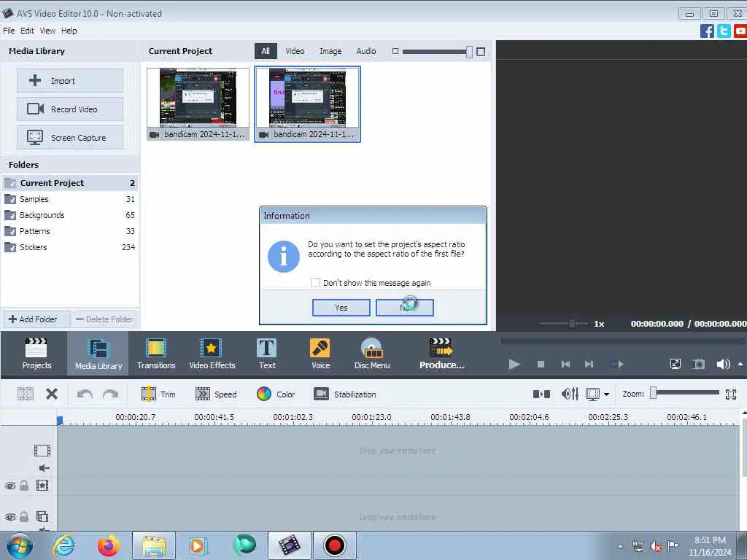Click the Screen Capture button
Image resolution: width=747 pixels, height=560 pixels.
[70, 138]
